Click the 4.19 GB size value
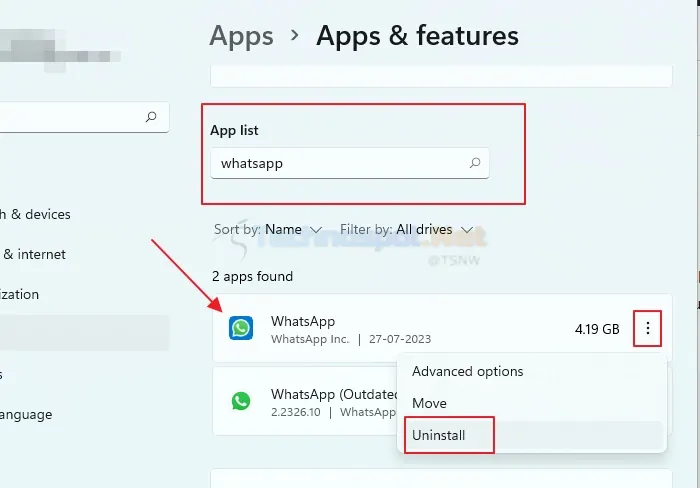 [597, 330]
